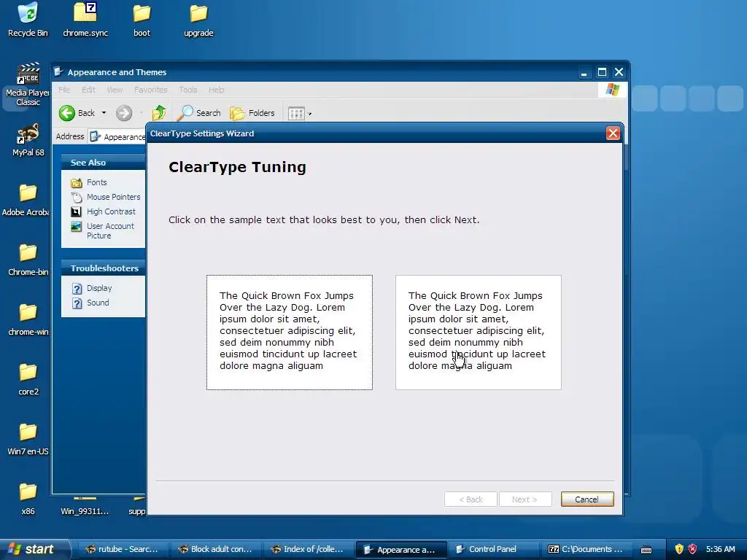Screen dimensions: 747x560
Task: Click the green Back arrow in toolbar
Action: click(67, 113)
